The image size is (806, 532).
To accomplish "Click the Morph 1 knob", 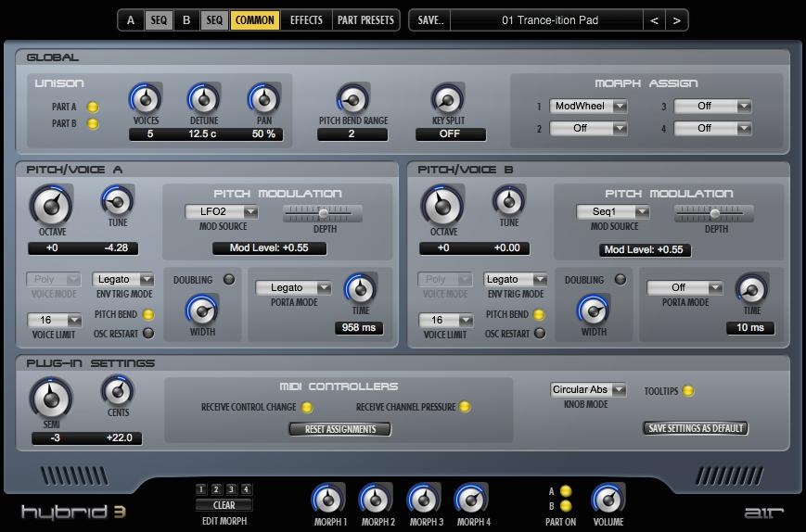I will tap(328, 500).
